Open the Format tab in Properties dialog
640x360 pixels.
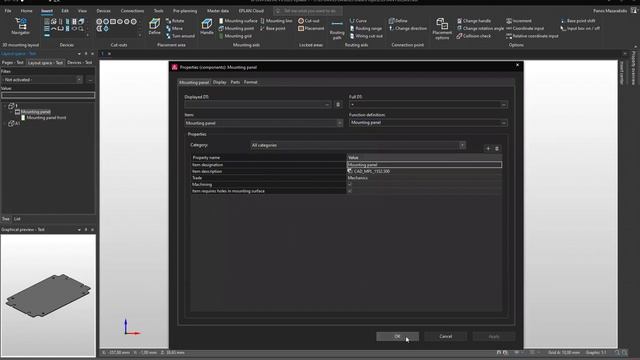[251, 82]
